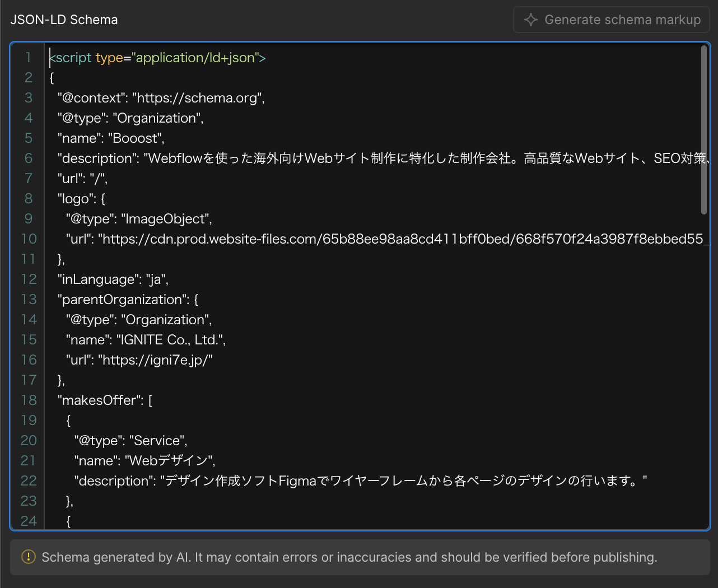Click the "@type": "ImageObject" line
This screenshot has height=588, width=718.
[139, 219]
